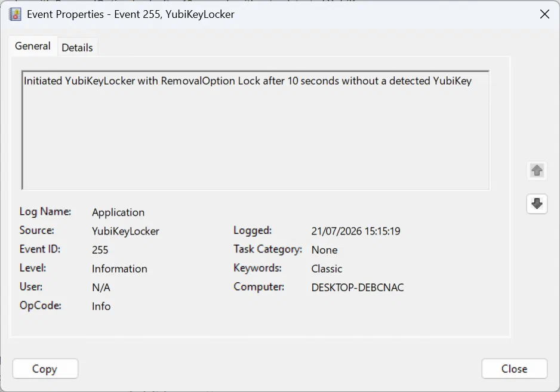Image resolution: width=560 pixels, height=392 pixels.
Task: Close the Event Properties window with X
Action: pos(544,14)
